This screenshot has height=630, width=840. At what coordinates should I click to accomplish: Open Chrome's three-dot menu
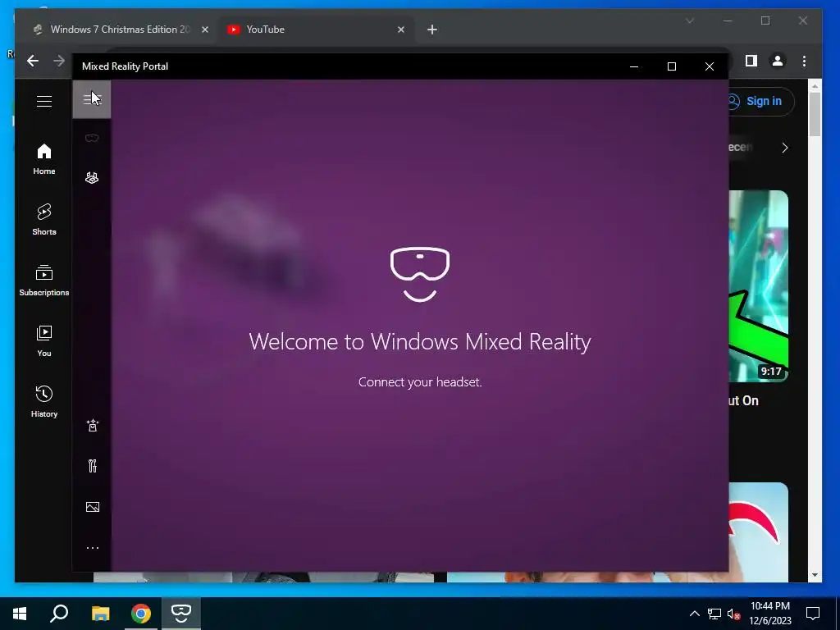tap(804, 61)
